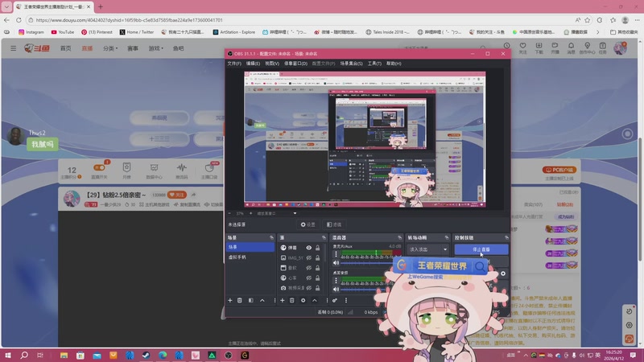The image size is (644, 362).
Task: Click the orange PC客户端 button
Action: pos(559,170)
